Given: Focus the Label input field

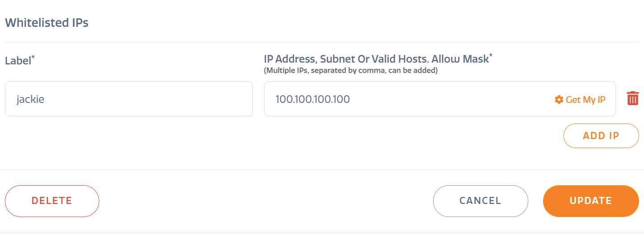Looking at the screenshot, I should (129, 99).
